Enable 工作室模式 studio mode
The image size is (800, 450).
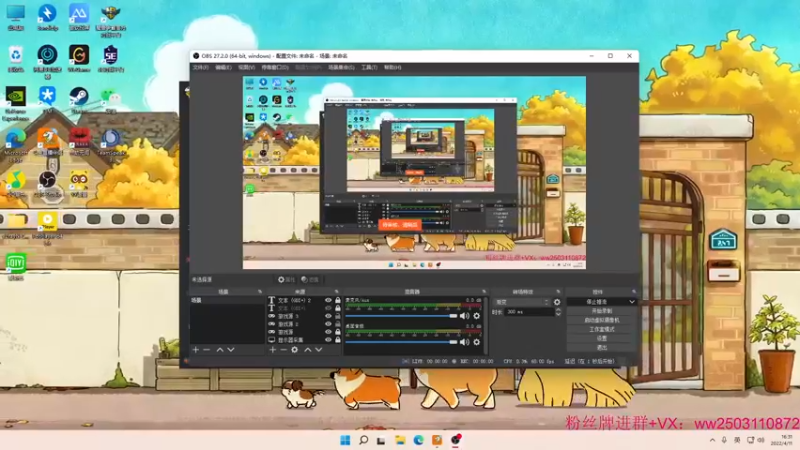[x=602, y=330]
